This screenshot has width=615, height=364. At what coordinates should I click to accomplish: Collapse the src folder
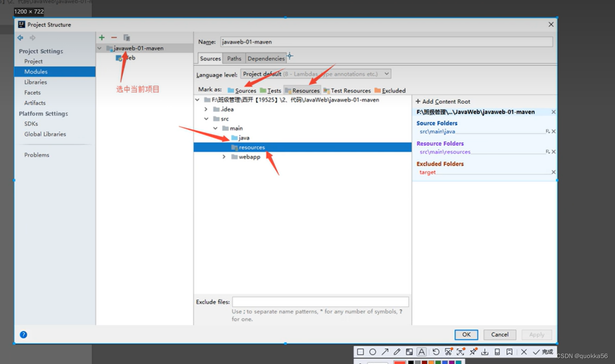[206, 119]
